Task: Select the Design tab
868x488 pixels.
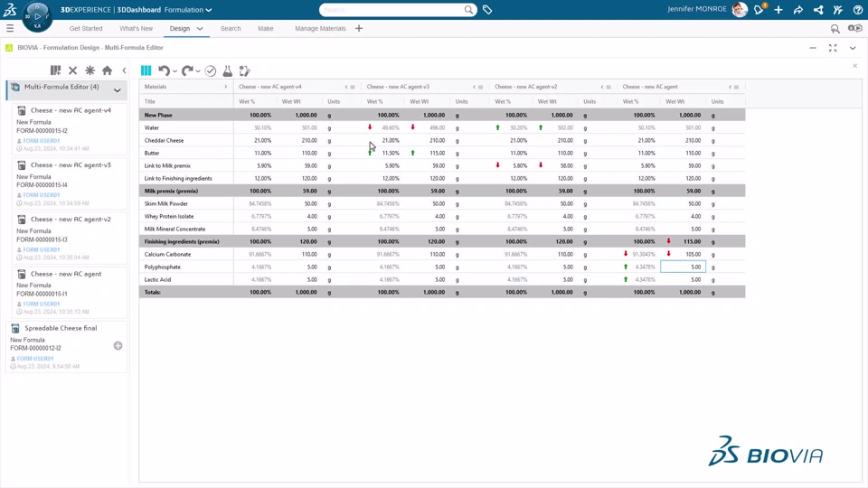Action: point(179,28)
